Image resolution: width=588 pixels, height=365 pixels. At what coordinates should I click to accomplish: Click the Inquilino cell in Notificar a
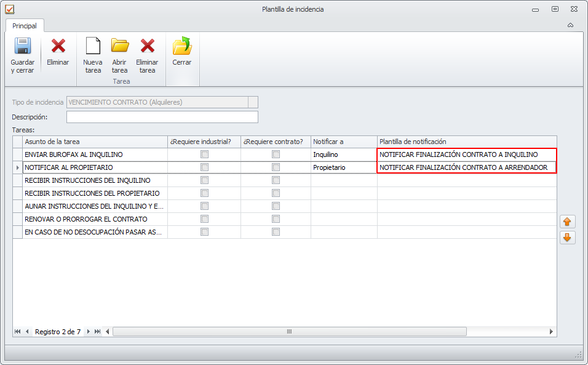(344, 154)
